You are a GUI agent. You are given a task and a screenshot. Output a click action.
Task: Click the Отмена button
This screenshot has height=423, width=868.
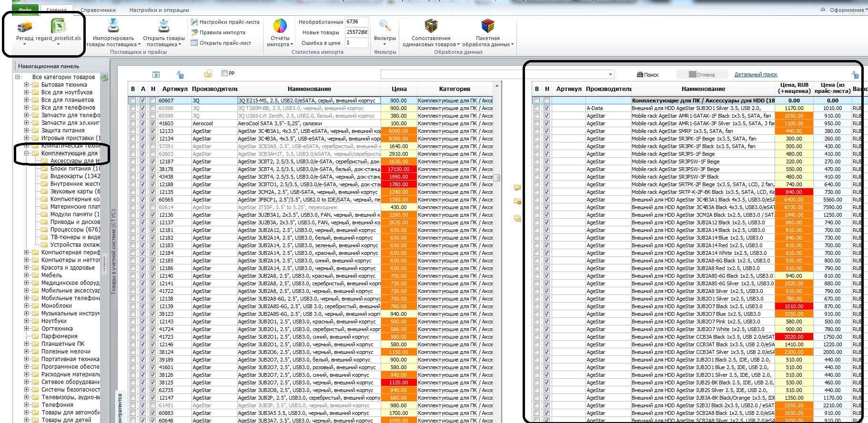pyautogui.click(x=702, y=75)
